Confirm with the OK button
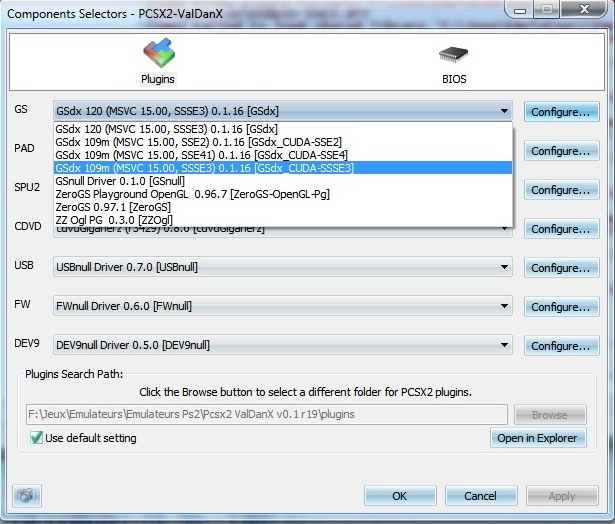The image size is (615, 524). [x=400, y=496]
